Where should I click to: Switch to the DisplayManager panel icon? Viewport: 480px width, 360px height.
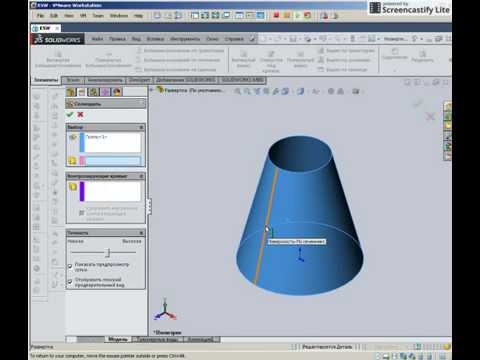117,92
